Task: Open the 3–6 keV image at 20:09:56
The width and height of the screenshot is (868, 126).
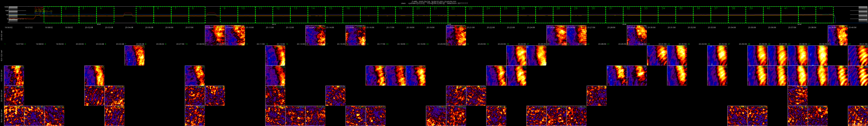Action: point(235,35)
